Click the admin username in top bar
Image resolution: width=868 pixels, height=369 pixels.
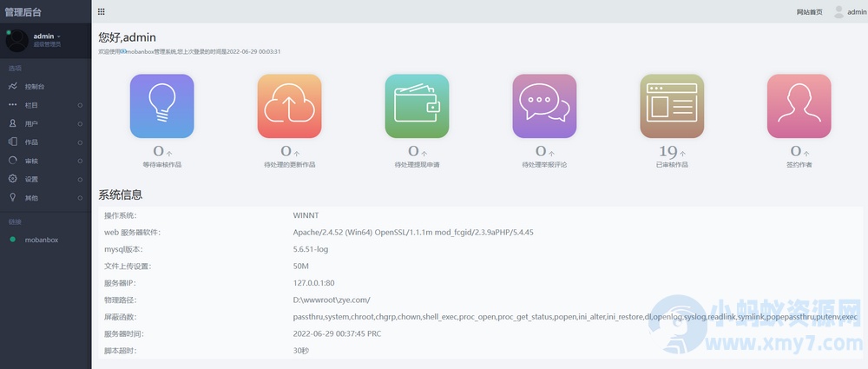point(857,12)
